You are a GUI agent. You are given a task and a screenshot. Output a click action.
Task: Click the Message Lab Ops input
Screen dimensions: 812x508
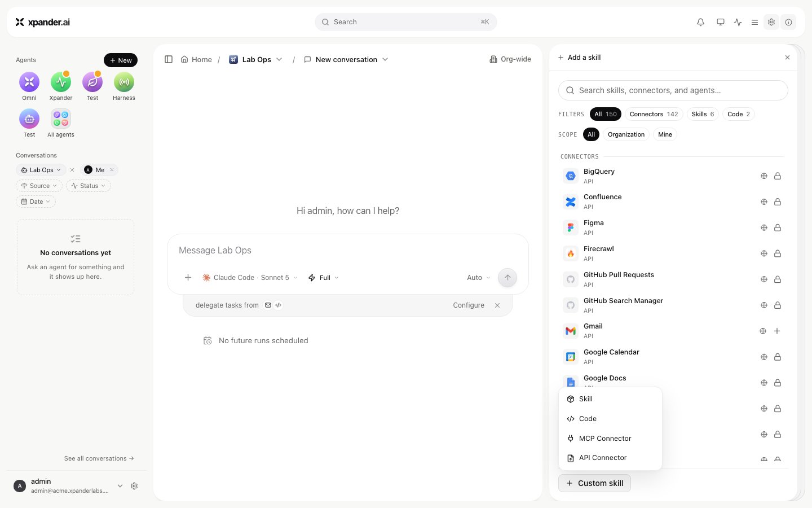pos(348,250)
